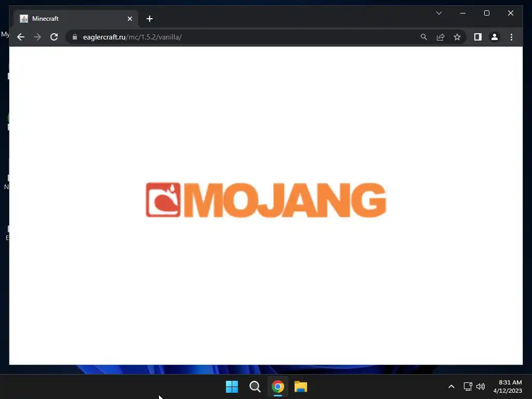Click the Chrome taskbar icon
532x399 pixels.
277,387
